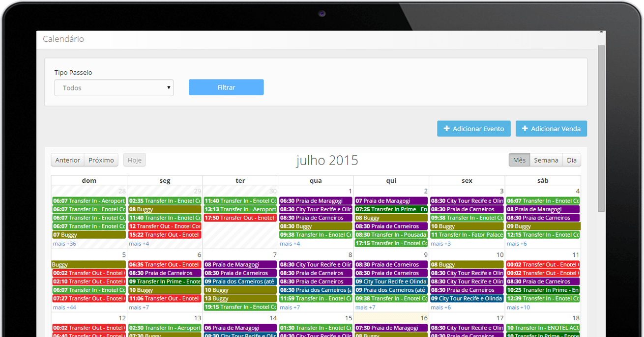
Task: Open 01:30 Transfer In event on July 15
Action: click(x=316, y=328)
